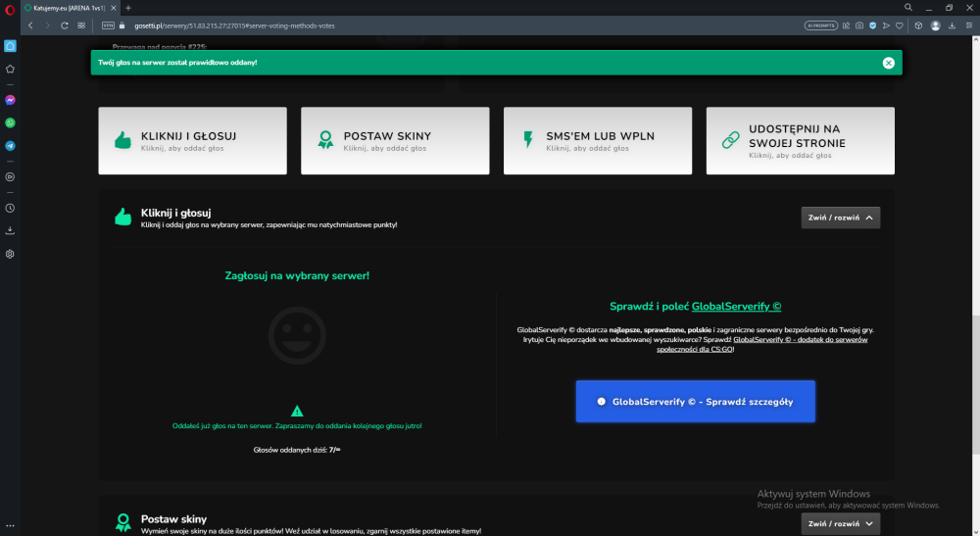Open AI Prompts in the address bar
This screenshot has width=980, height=536.
point(820,25)
